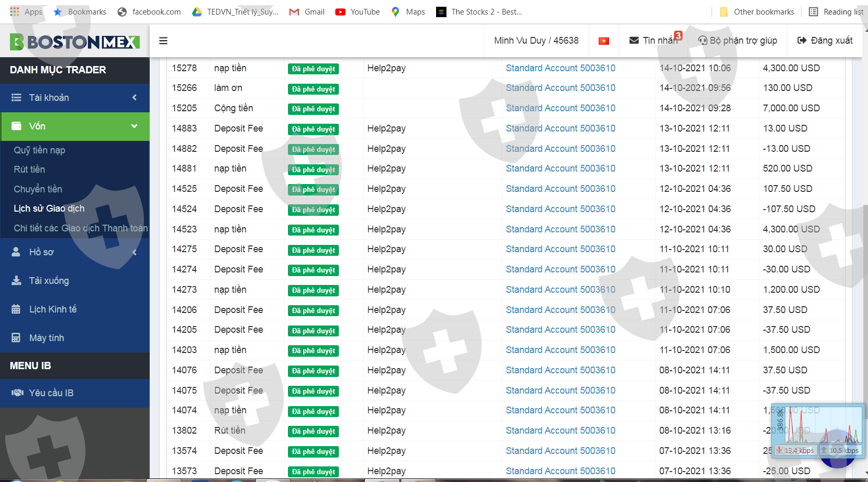Click Đăng xuất logout button

[825, 41]
